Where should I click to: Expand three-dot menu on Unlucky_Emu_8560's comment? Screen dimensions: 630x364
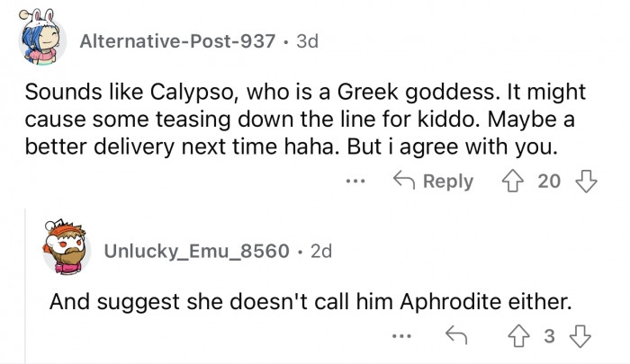tap(402, 337)
